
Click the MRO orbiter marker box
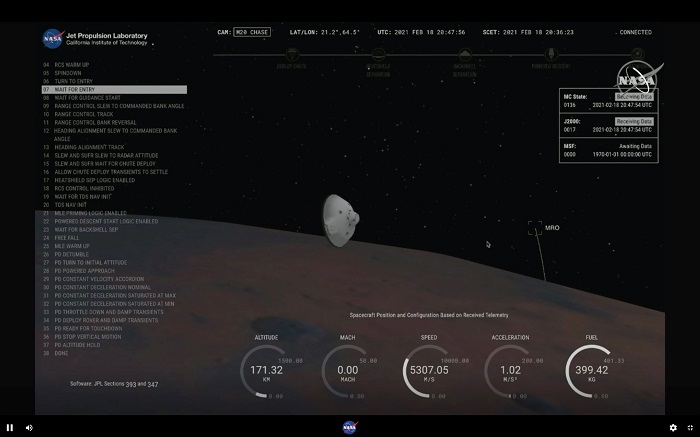[534, 228]
